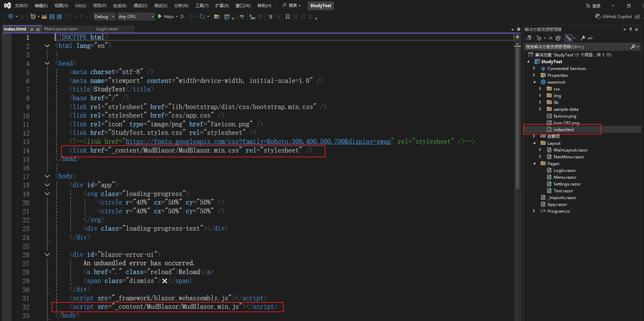The height and width of the screenshot is (321, 644).
Task: Open GitHub Copilot
Action: click(614, 16)
